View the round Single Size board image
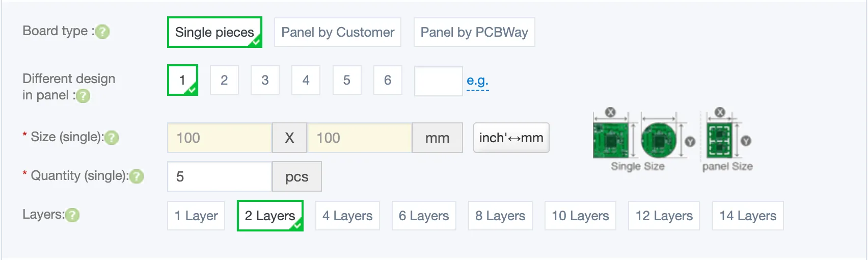868x260 pixels. (x=658, y=140)
